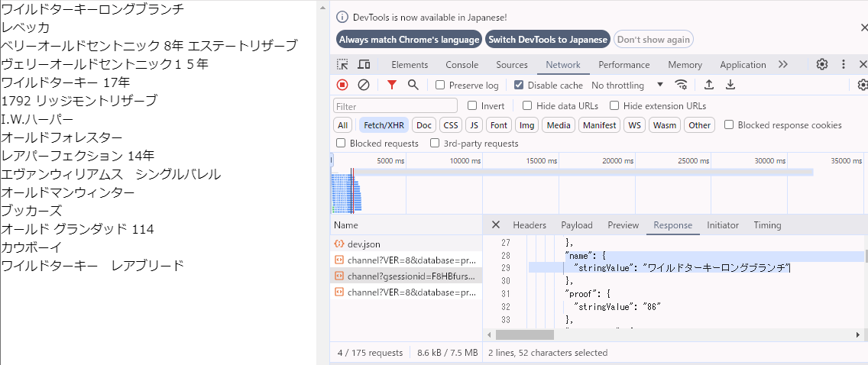Export HAR with download icon

coord(730,85)
